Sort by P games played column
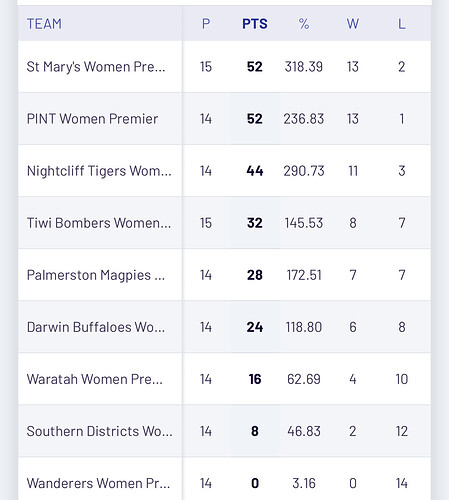449x500 pixels. tap(206, 24)
